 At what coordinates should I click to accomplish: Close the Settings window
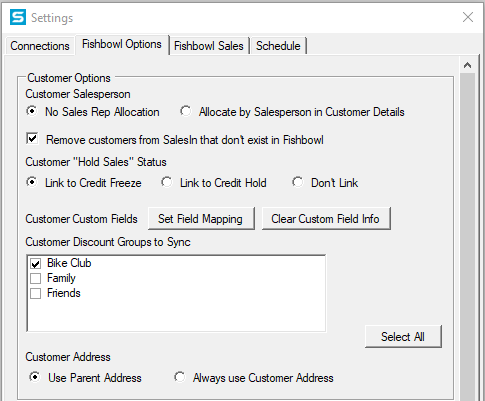[x=468, y=17]
